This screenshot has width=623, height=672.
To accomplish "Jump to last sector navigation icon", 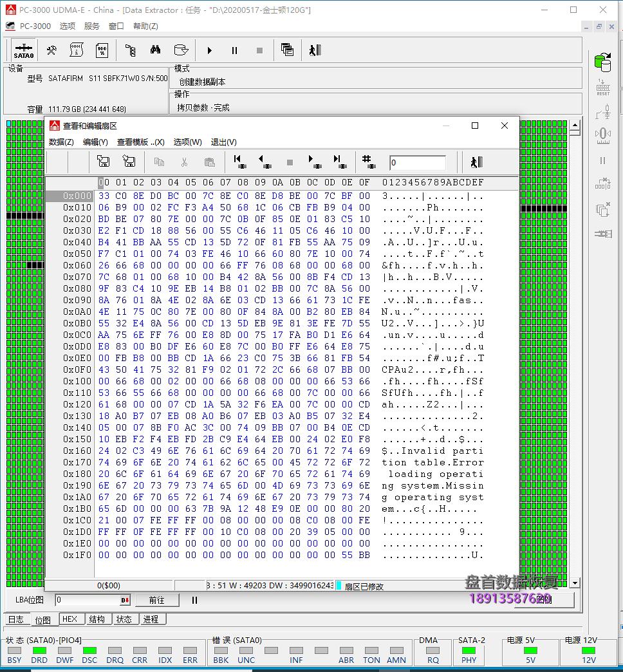I will [x=340, y=162].
